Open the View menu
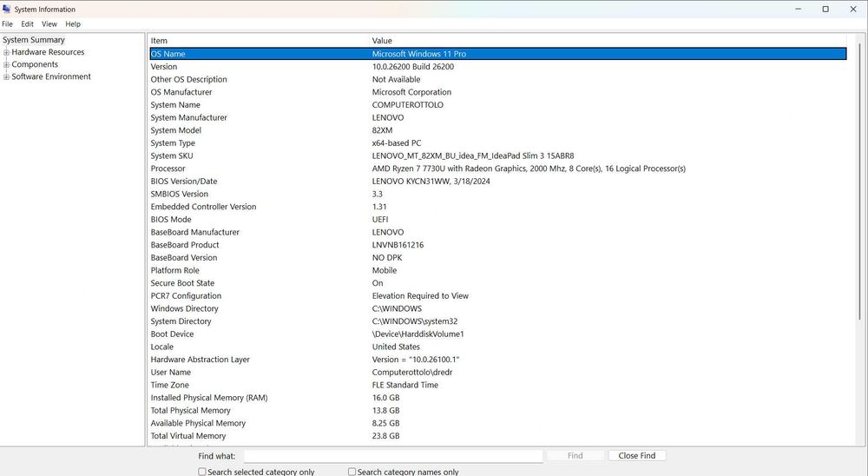 pos(49,23)
